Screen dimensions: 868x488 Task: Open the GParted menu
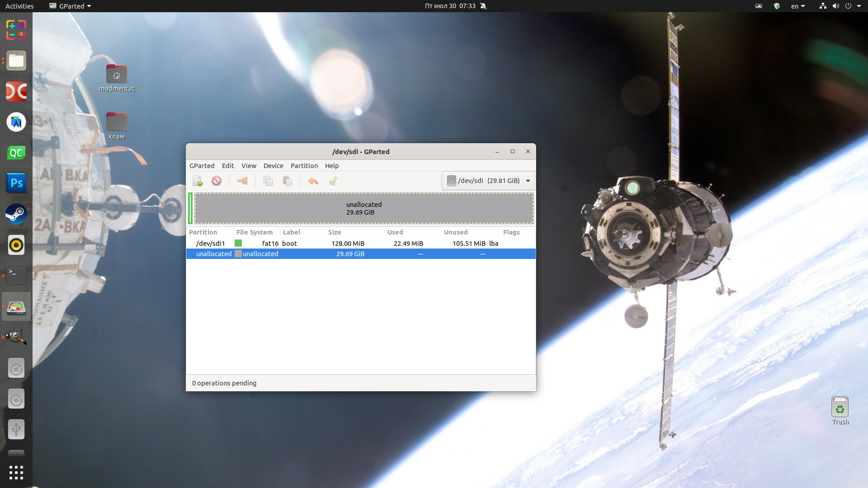point(202,166)
